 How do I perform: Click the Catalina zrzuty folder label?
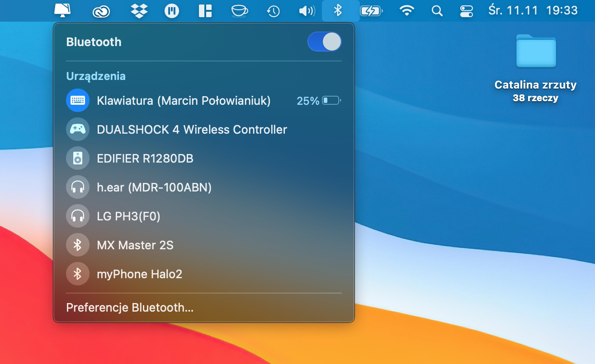(x=535, y=85)
